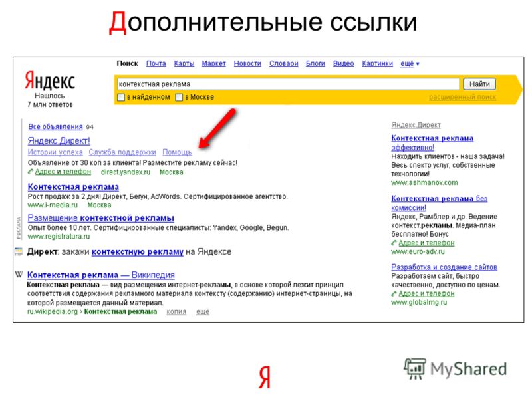Click the 'Истории успеха' sitelink
The image size is (532, 399).
[x=55, y=152]
